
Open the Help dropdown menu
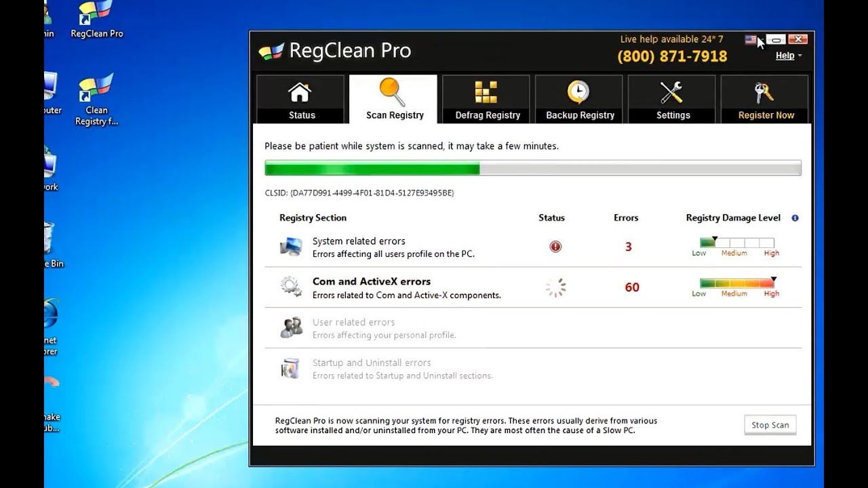coord(789,56)
